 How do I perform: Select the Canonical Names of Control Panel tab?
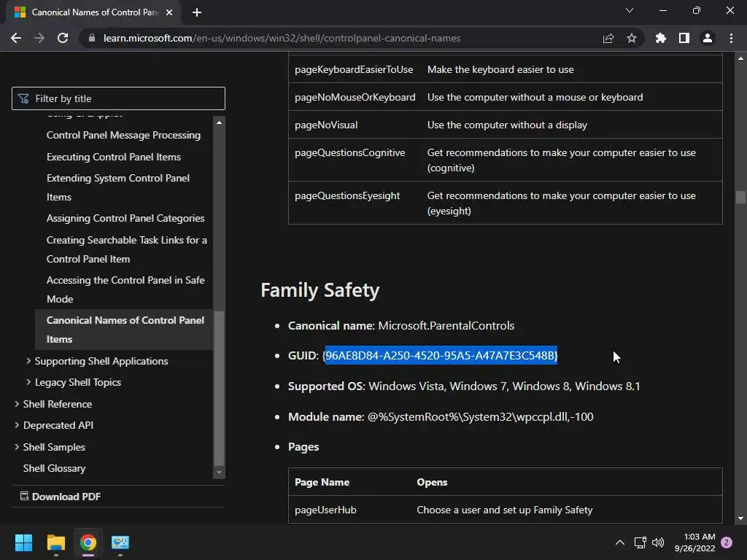point(93,12)
